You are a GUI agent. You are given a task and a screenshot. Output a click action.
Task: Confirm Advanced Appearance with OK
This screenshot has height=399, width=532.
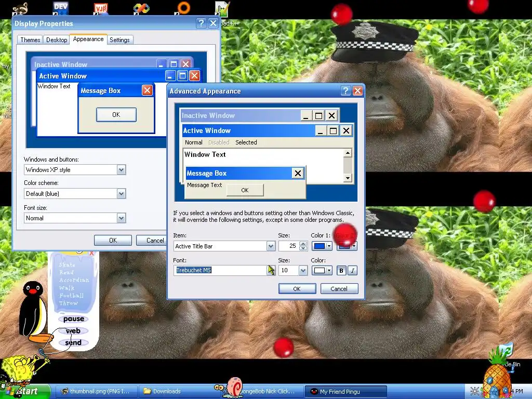click(x=297, y=289)
